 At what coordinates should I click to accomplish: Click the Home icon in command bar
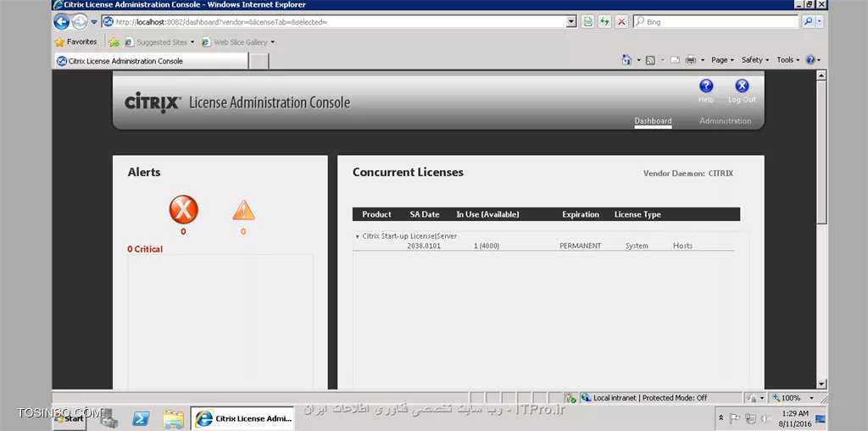pos(626,60)
